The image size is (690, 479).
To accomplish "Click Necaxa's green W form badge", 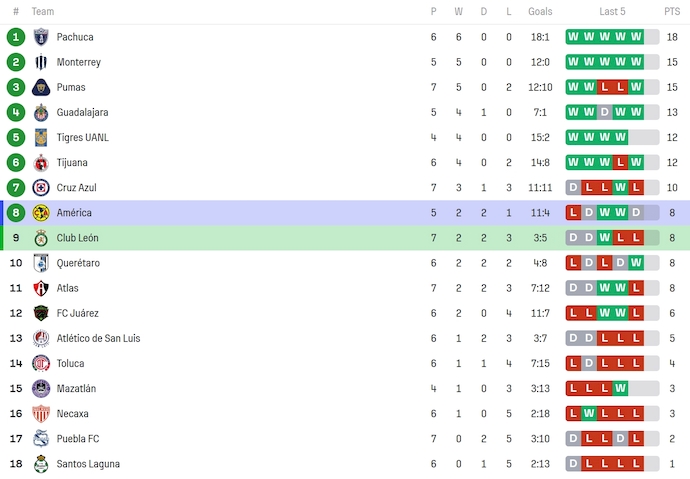I will 589,413.
